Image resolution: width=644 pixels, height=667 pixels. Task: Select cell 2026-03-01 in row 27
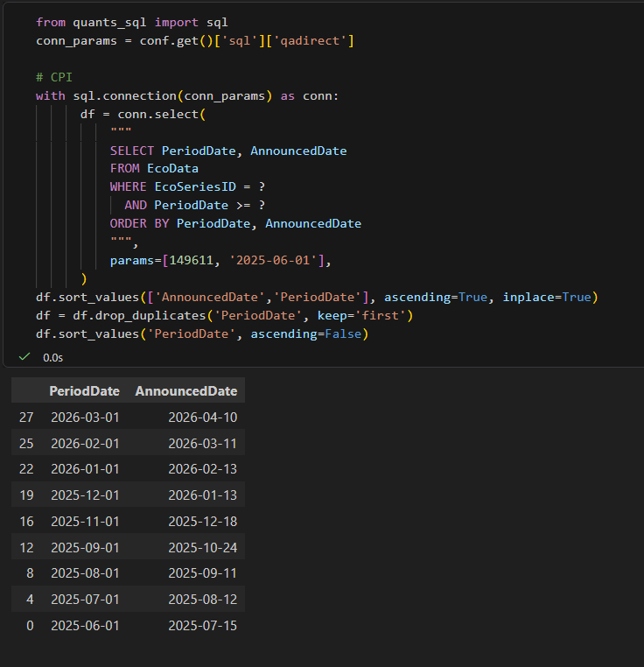click(85, 418)
